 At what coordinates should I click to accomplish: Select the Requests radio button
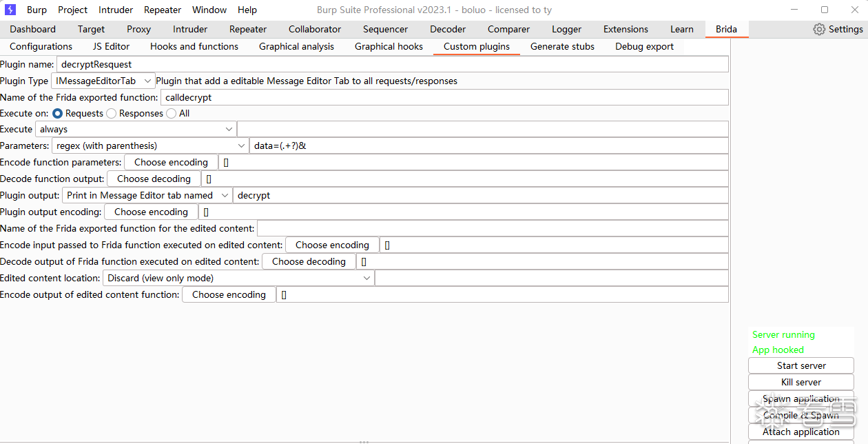click(58, 113)
